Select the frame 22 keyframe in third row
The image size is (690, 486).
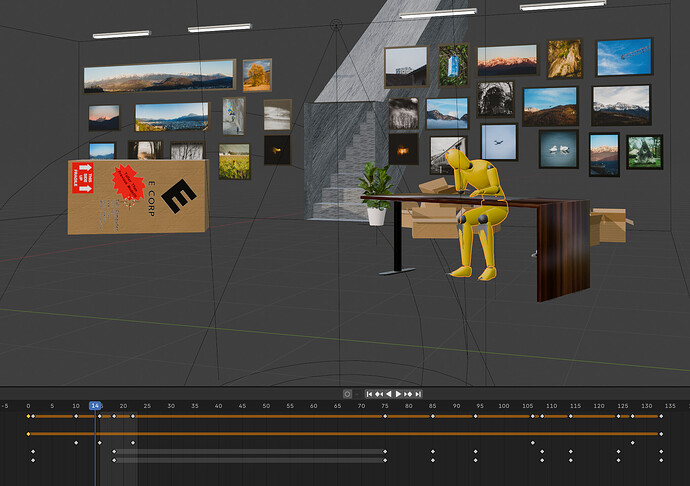pos(133,442)
